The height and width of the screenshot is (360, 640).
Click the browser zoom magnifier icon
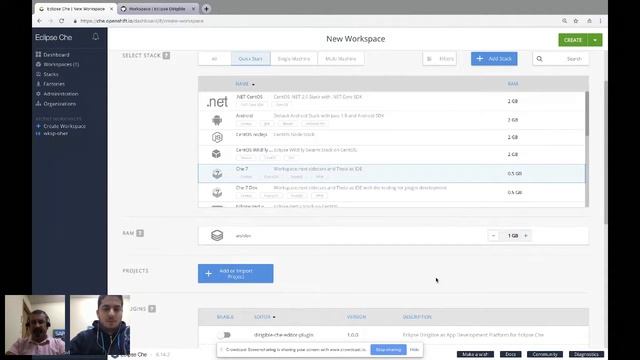[564, 21]
